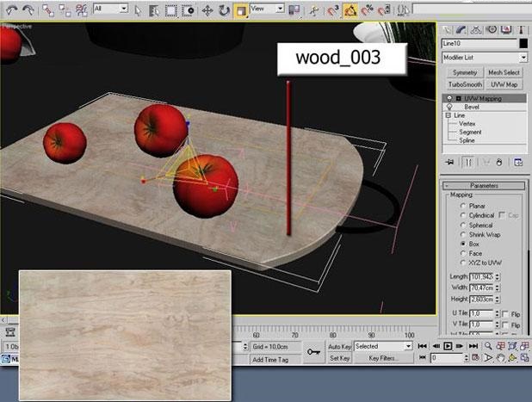Select the Planar mapping radio button
Viewport: 532px width, 402px height.
(463, 206)
